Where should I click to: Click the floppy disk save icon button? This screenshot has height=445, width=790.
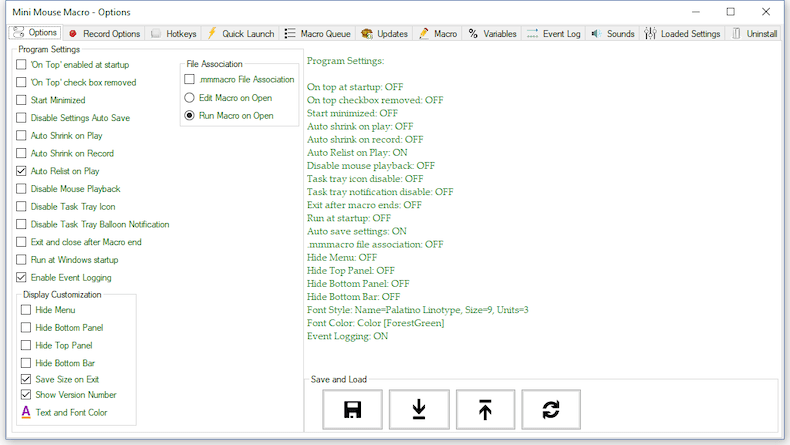pyautogui.click(x=352, y=409)
